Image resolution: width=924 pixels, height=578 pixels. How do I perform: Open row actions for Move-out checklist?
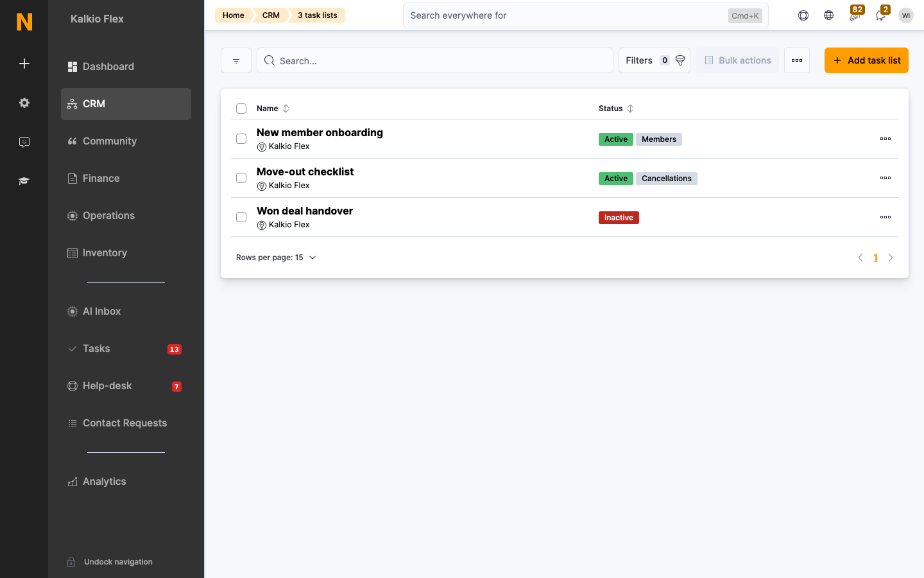[886, 178]
